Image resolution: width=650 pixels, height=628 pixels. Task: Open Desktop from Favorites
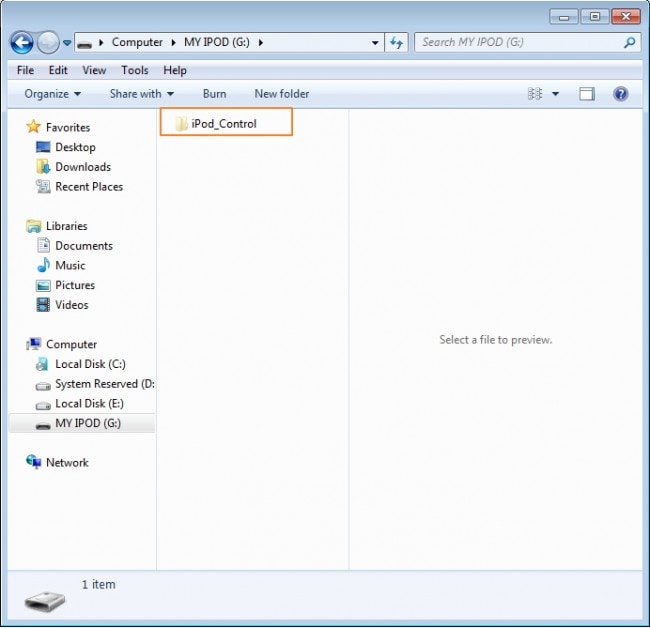75,147
